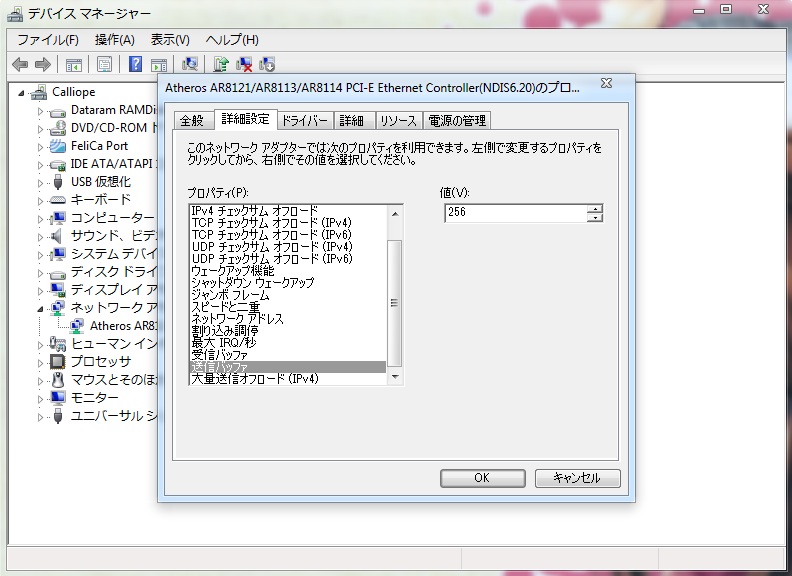The width and height of the screenshot is (792, 576).
Task: Open the ファイル(F) menu
Action: (48, 40)
